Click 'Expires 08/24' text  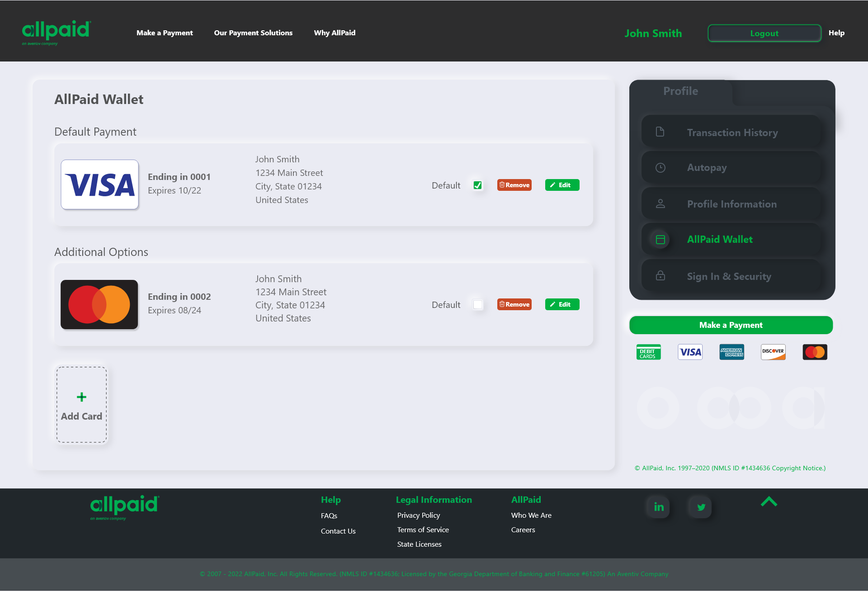click(175, 310)
